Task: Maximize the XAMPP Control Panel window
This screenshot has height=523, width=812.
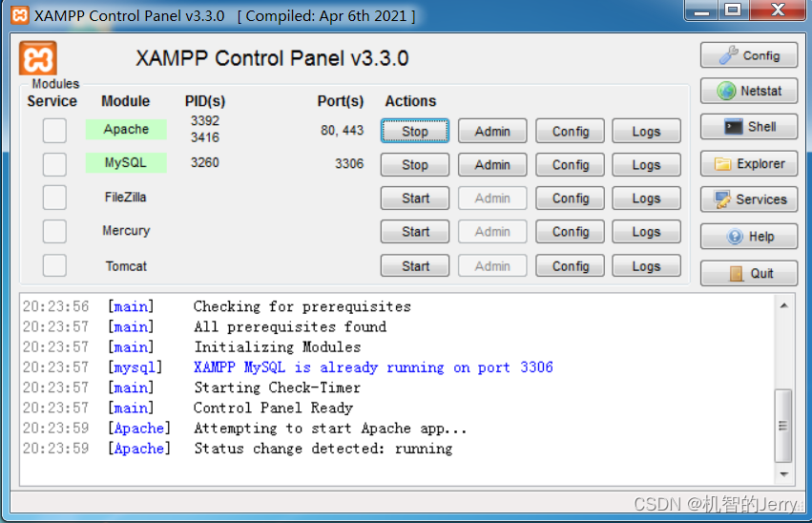Action: 733,10
